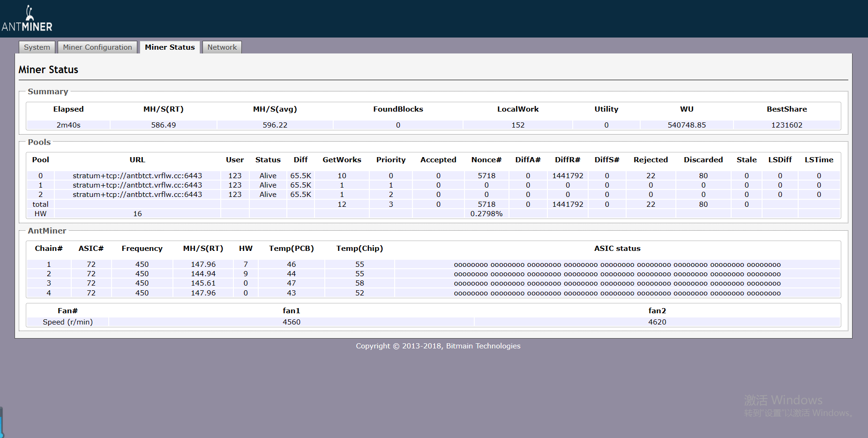Click the AntMiner section label
Image resolution: width=868 pixels, height=438 pixels.
tap(47, 231)
